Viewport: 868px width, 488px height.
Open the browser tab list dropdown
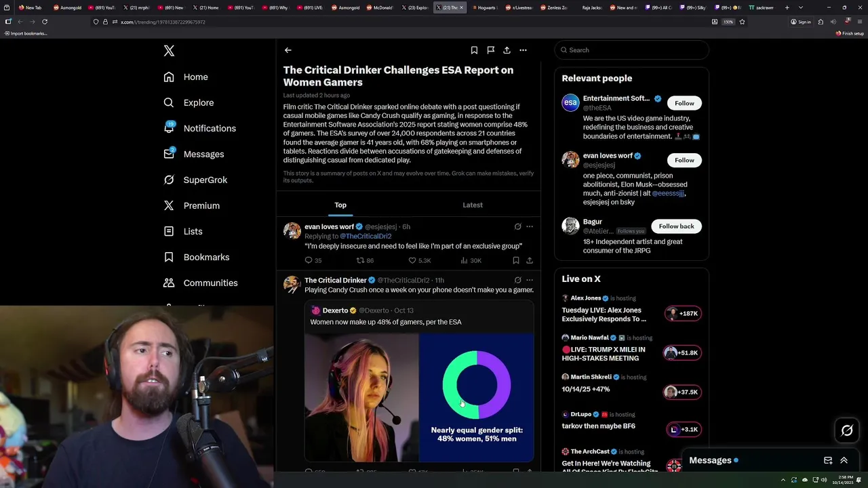[x=801, y=7]
